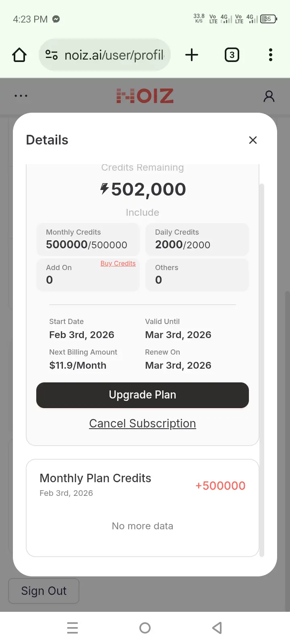
Task: Click the Upgrade Plan button
Action: coord(143,395)
